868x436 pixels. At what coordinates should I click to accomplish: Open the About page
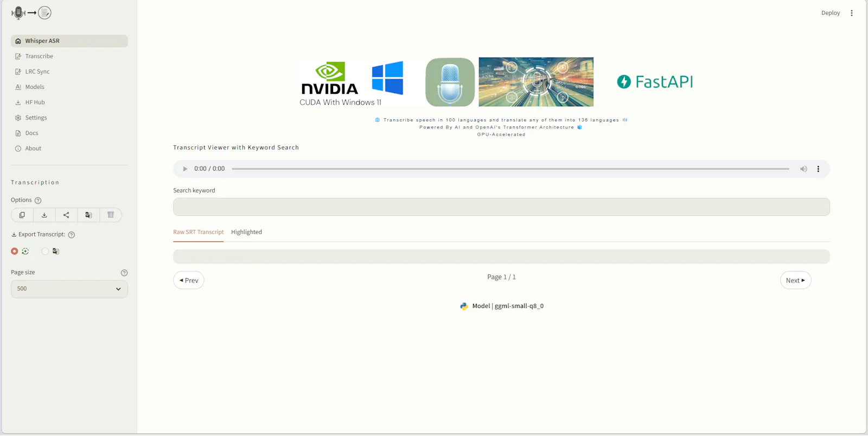point(69,148)
